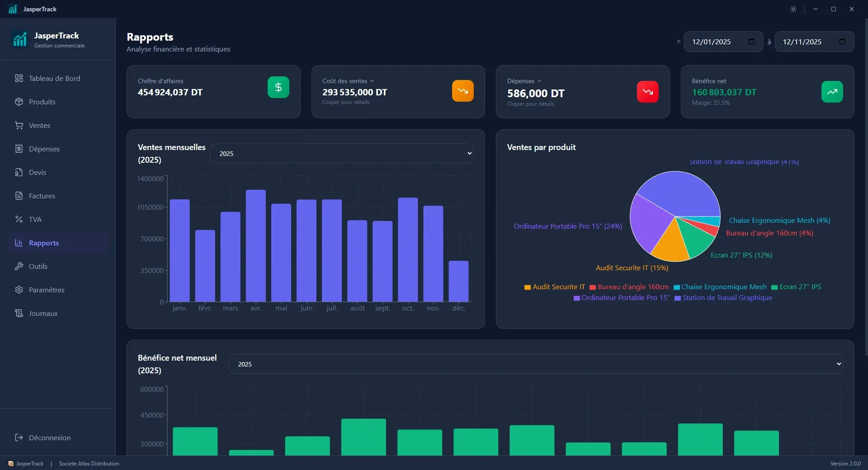Go to the Produits menu label
Screen dimensions: 868x470
(42, 102)
